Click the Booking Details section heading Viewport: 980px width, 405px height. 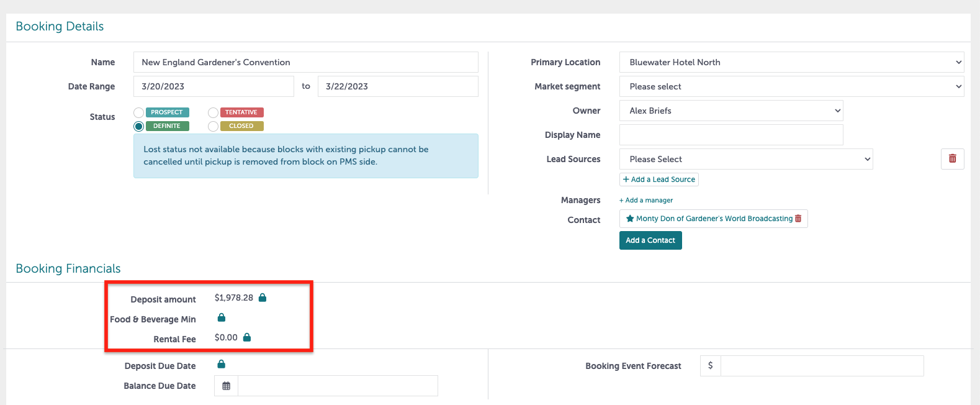(60, 26)
